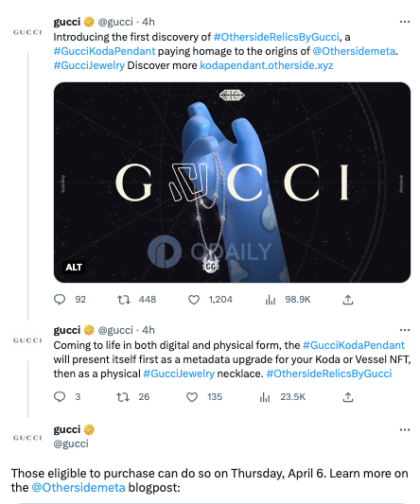Image resolution: width=420 pixels, height=504 pixels.
Task: View analytics showing 98.9K views
Action: tap(271, 300)
